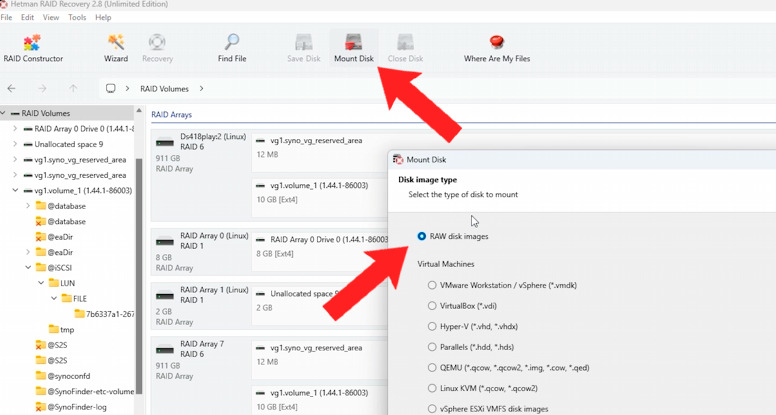
Task: Select the LUN folder
Action: tap(62, 283)
